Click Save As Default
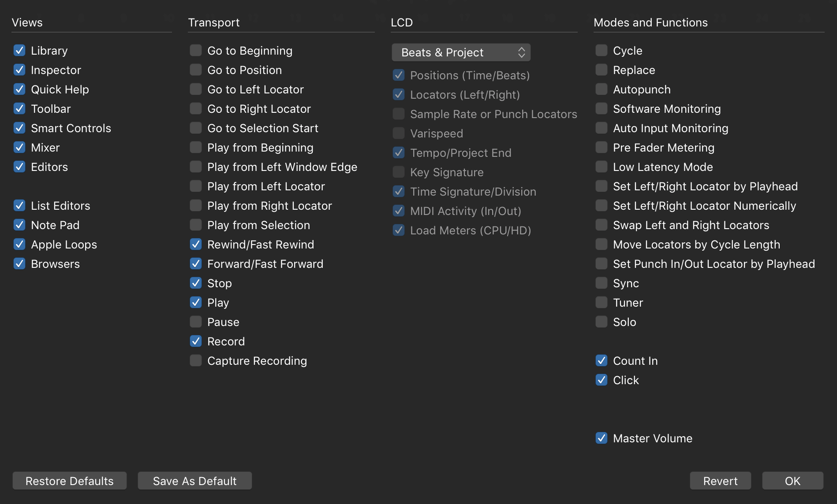Screen dimensions: 837x504 point(194,481)
